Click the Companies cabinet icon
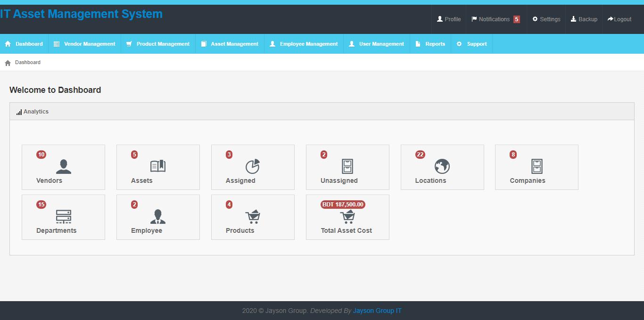 pyautogui.click(x=537, y=166)
